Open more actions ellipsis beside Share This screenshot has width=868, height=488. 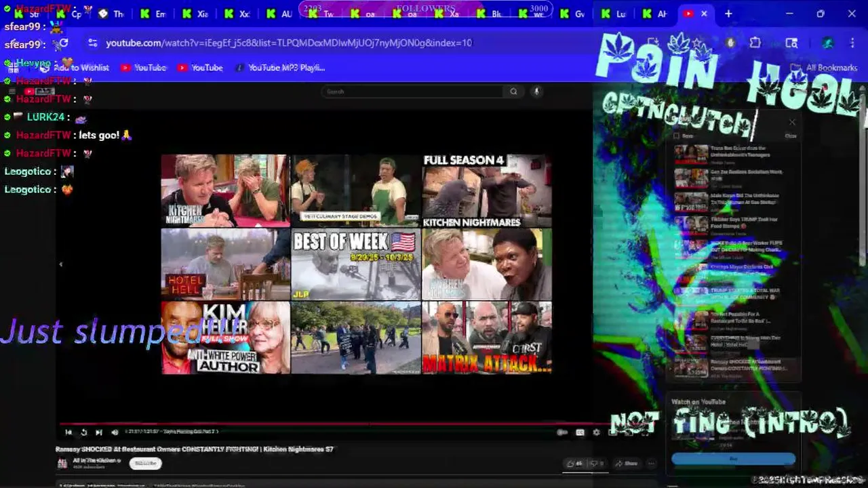[651, 464]
